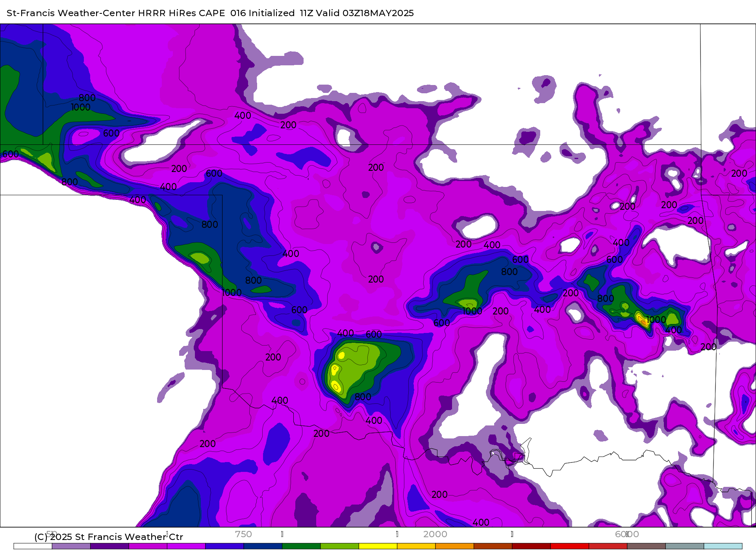
Task: Click the white swatch in the color legend
Action: pos(33,546)
